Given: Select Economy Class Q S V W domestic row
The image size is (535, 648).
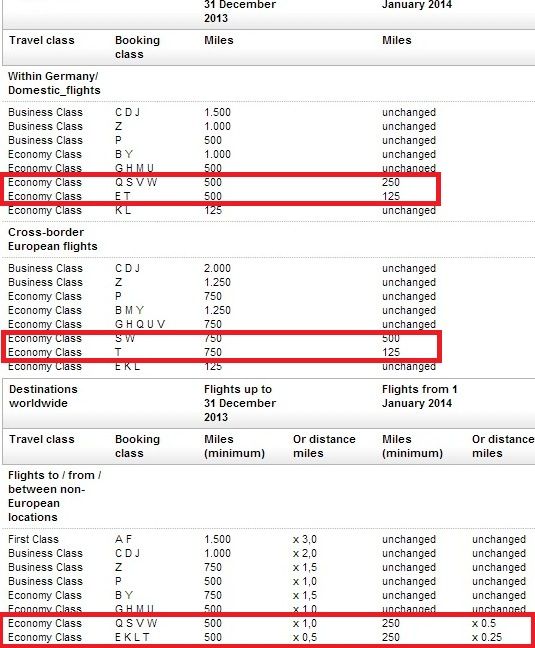Looking at the screenshot, I should (222, 182).
